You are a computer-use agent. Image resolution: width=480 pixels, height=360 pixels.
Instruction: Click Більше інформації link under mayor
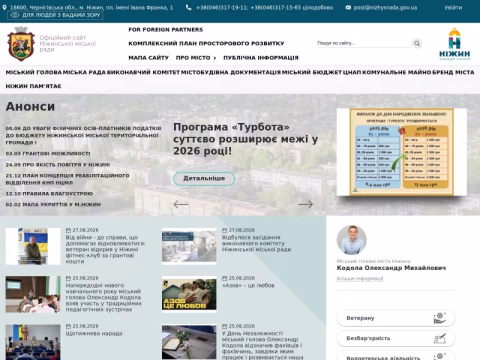point(360,279)
